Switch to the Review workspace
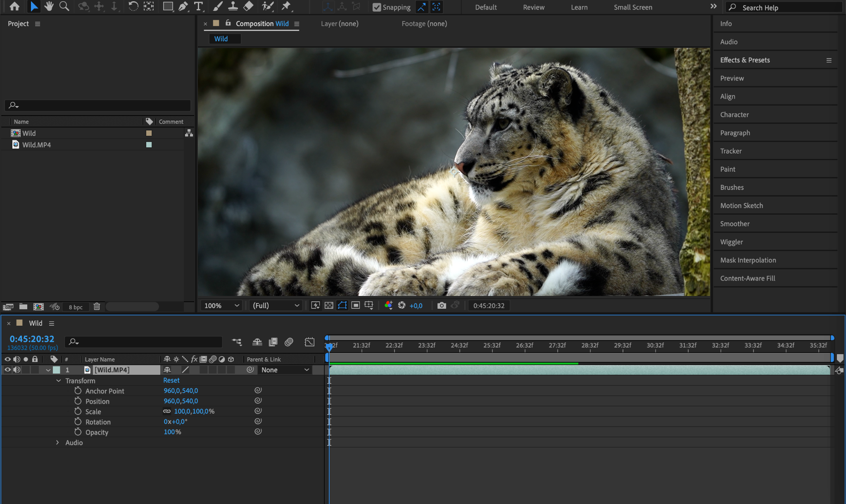This screenshot has width=846, height=504. [x=533, y=7]
